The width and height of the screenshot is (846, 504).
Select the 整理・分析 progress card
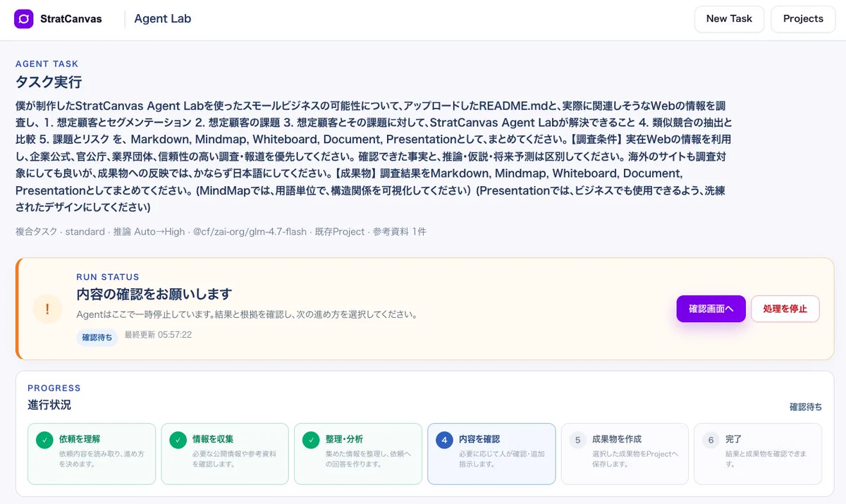pyautogui.click(x=358, y=454)
